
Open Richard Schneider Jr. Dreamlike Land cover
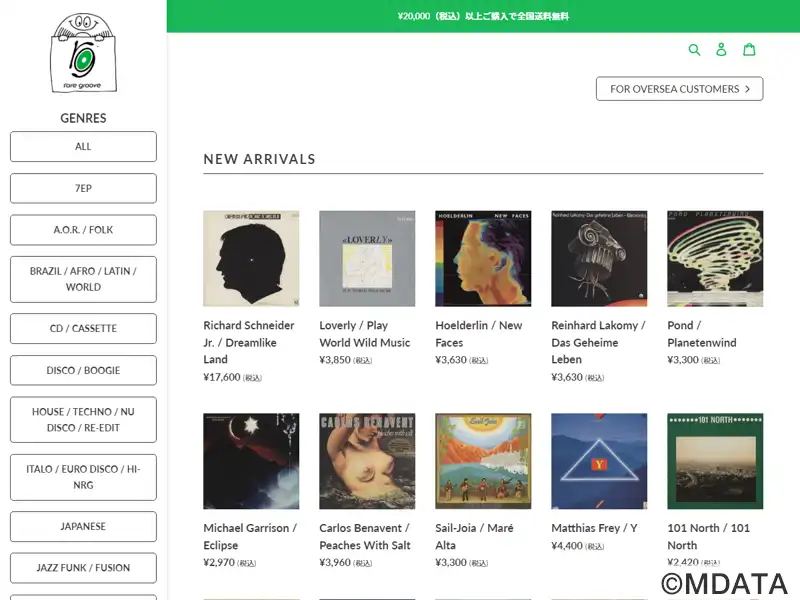[251, 258]
